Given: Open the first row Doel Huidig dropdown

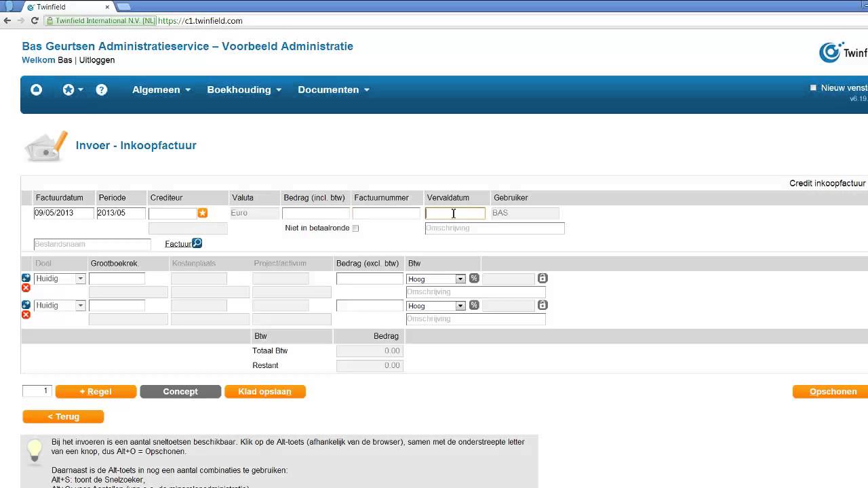Looking at the screenshot, I should click(60, 279).
